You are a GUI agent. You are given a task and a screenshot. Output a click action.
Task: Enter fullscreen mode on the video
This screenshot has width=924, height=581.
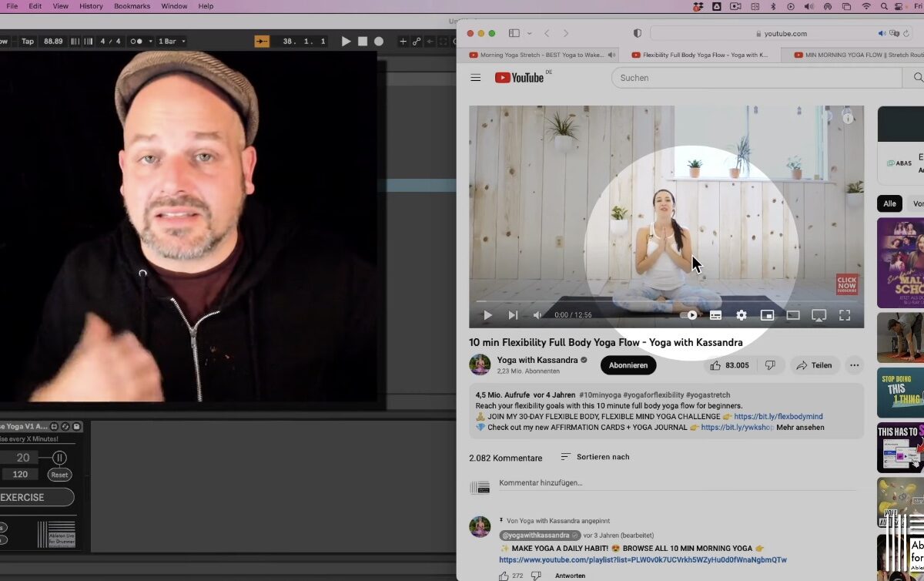click(x=845, y=315)
